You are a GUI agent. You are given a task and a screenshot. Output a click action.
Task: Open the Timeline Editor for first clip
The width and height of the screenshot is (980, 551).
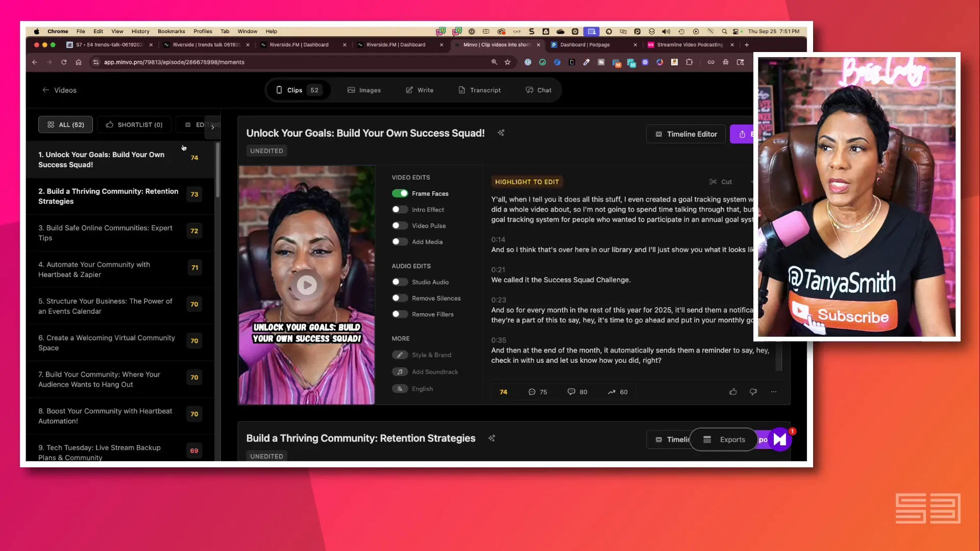(x=685, y=134)
